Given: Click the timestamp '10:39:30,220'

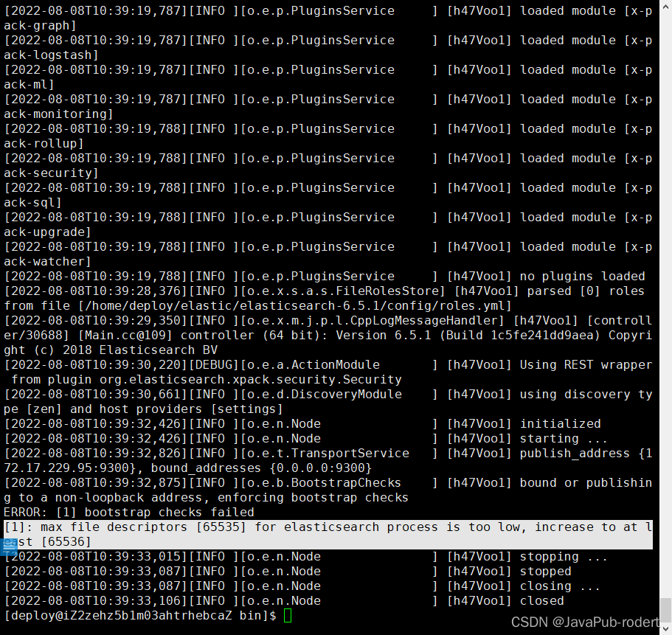Looking at the screenshot, I should 140,365.
